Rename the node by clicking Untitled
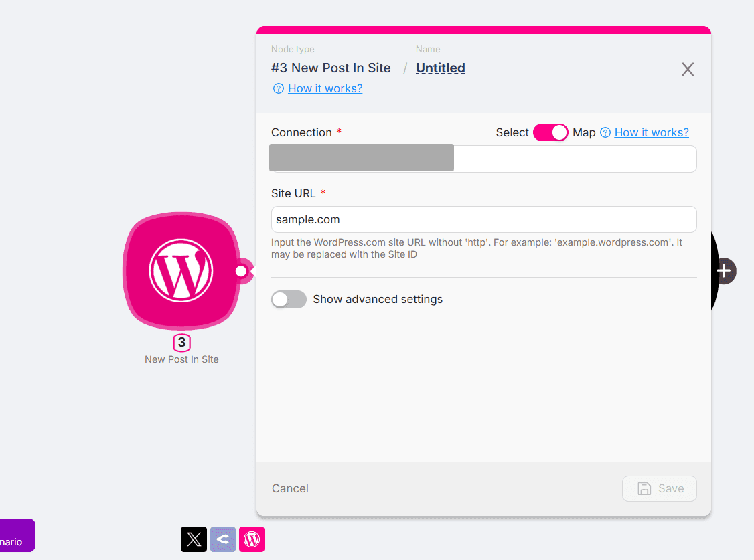Image resolution: width=754 pixels, height=560 pixels. coord(440,68)
